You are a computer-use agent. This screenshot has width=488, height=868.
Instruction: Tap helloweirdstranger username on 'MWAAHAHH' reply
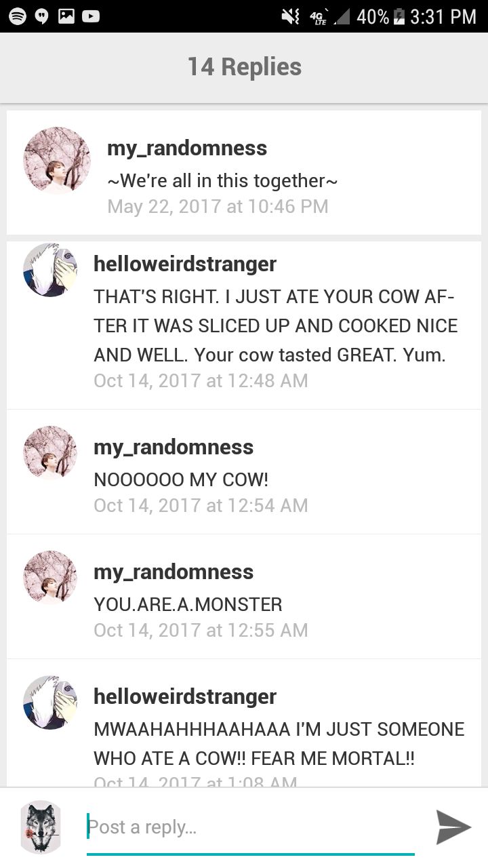tap(185, 696)
